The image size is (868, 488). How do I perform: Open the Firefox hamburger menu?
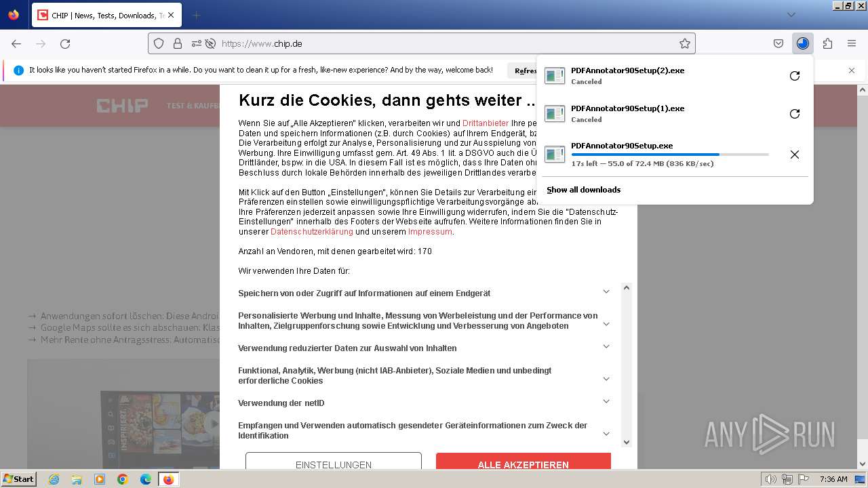point(852,43)
